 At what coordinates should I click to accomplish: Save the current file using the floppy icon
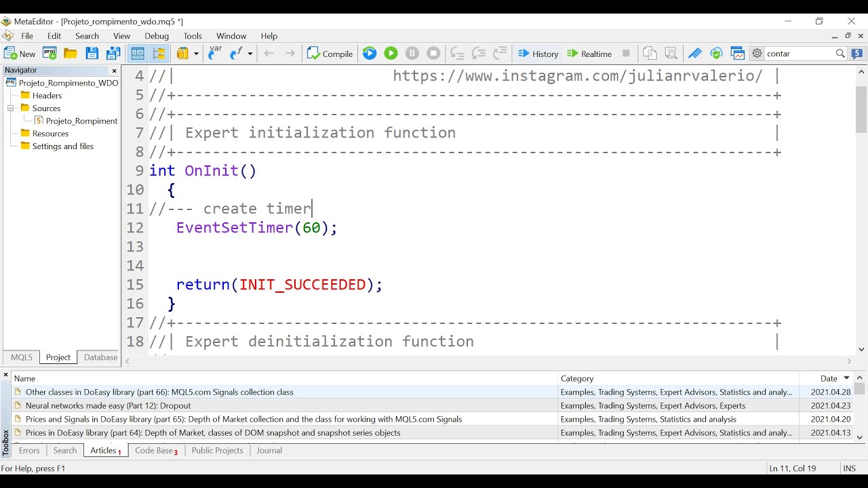[x=92, y=54]
